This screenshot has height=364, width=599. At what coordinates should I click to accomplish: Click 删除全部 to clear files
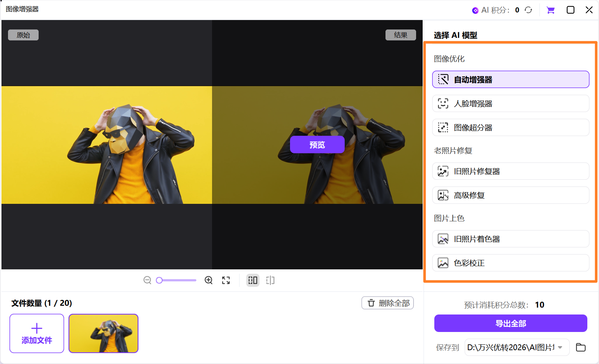point(387,303)
